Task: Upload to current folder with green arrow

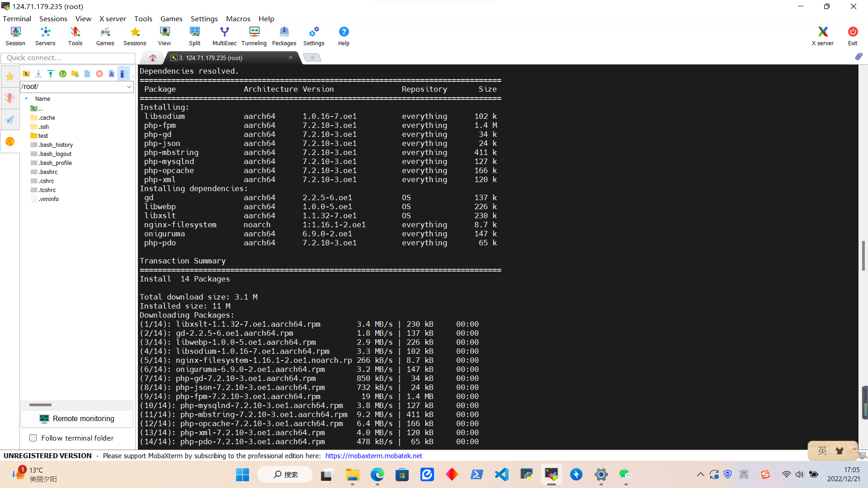Action: coord(51,74)
